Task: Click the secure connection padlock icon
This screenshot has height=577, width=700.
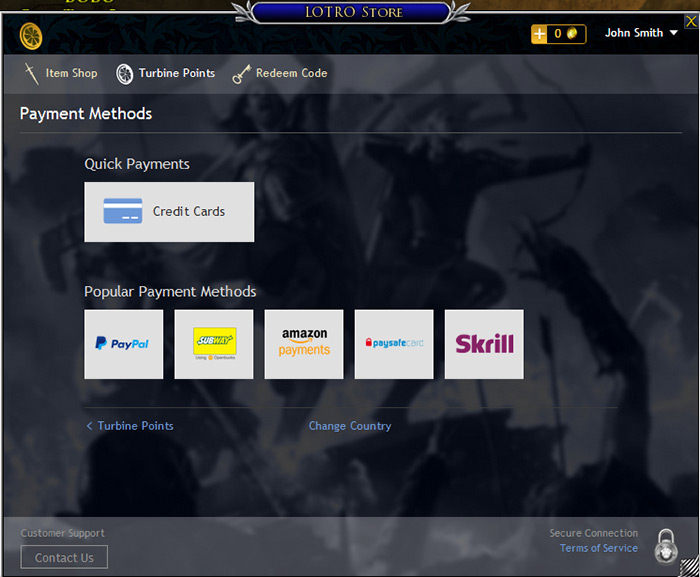Action: coord(666,547)
